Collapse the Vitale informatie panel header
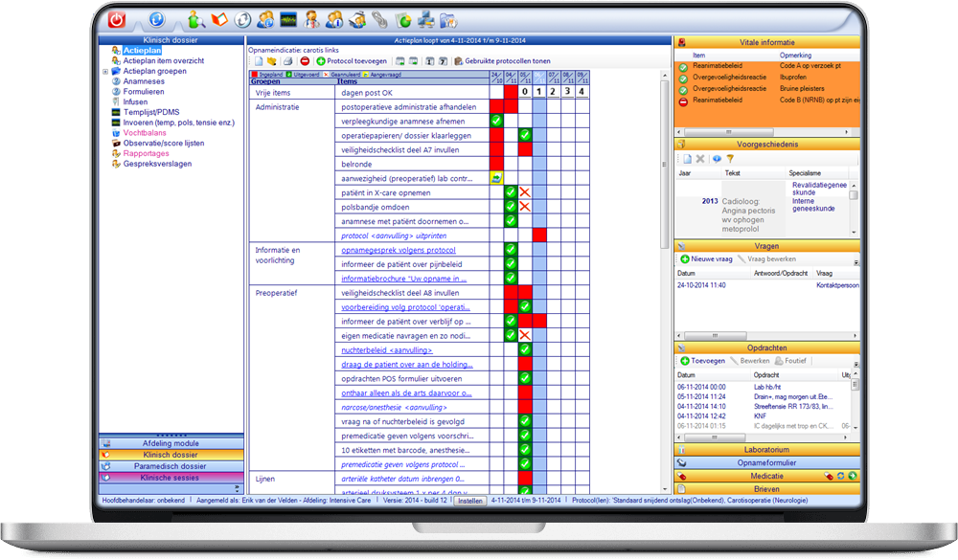Image resolution: width=958 pixels, height=560 pixels. 766,43
